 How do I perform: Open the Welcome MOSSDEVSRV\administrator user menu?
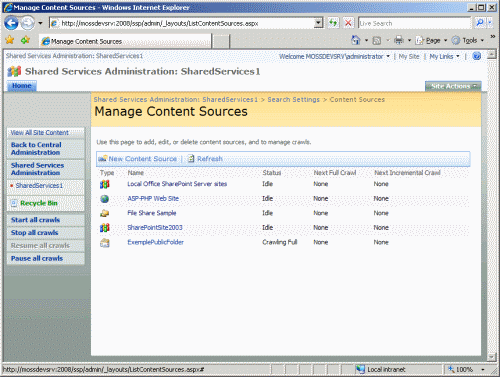click(334, 56)
